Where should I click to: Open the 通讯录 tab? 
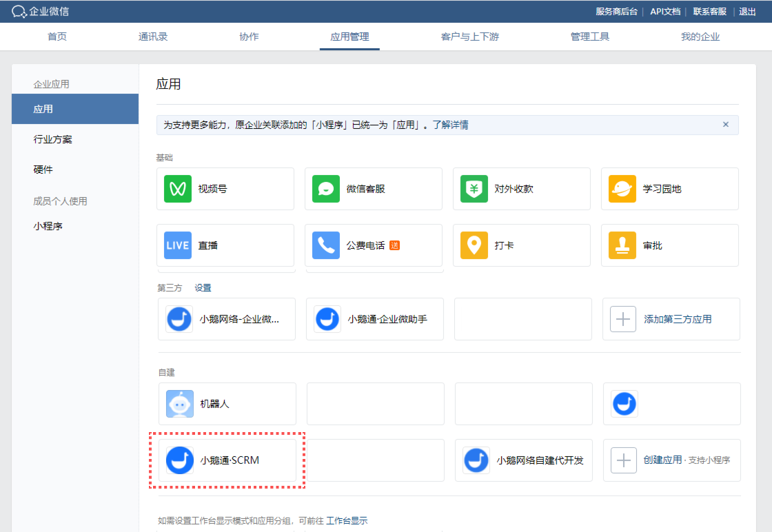click(153, 37)
